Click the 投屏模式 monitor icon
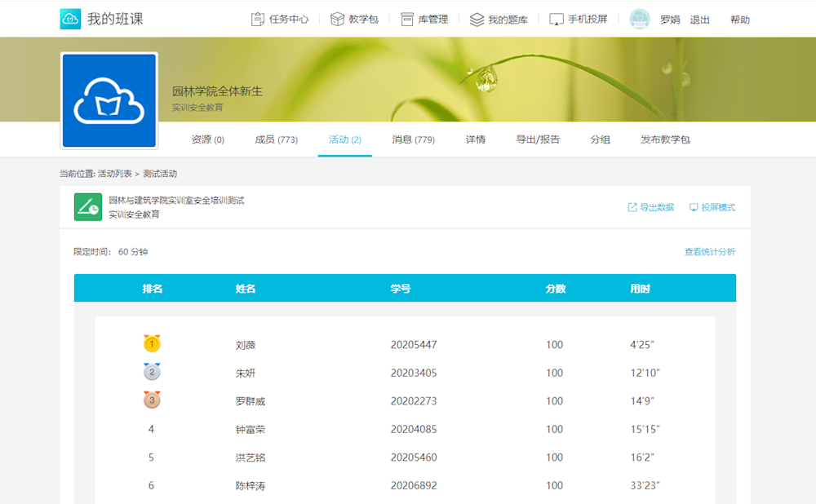816x504 pixels. [694, 207]
